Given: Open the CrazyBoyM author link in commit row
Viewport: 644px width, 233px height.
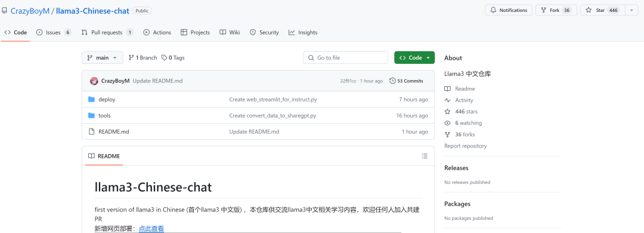Looking at the screenshot, I should pyautogui.click(x=116, y=81).
